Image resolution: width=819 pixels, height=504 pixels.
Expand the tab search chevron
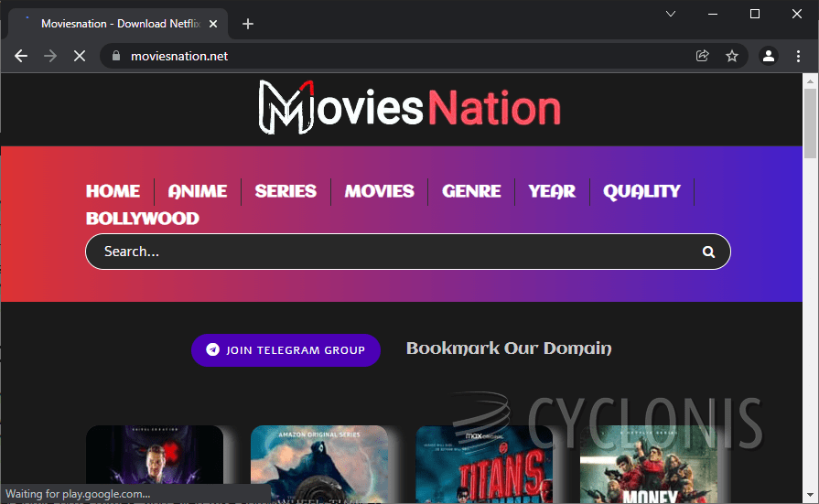pyautogui.click(x=671, y=14)
